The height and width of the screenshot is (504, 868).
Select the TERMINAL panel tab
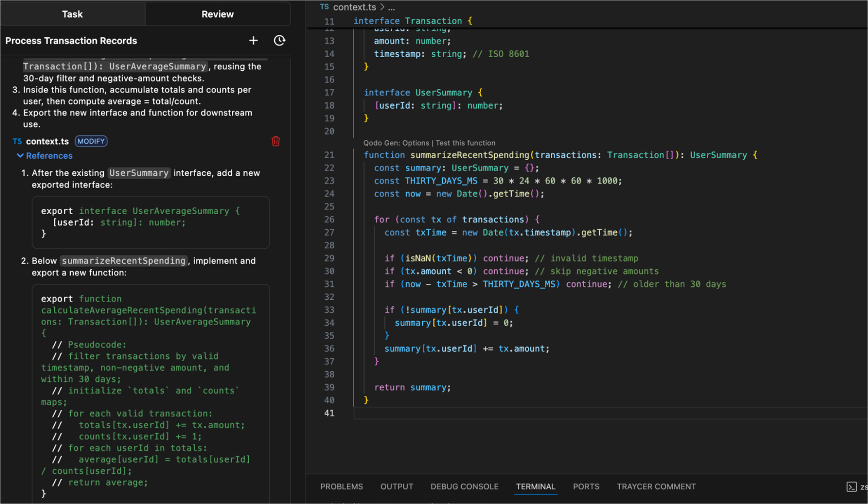point(536,487)
